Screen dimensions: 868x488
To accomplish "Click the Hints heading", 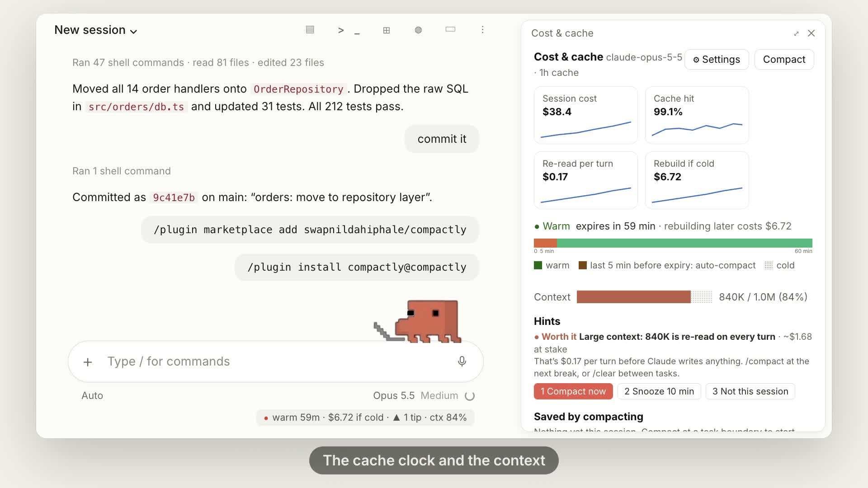I will 547,321.
